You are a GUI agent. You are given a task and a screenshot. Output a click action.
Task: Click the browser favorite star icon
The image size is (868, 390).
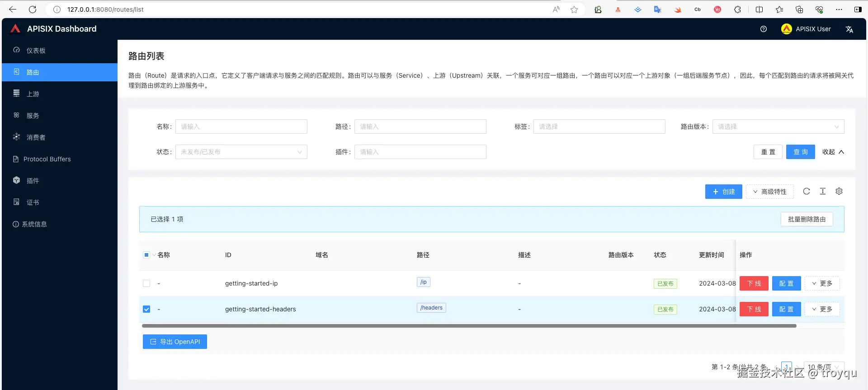click(x=574, y=9)
